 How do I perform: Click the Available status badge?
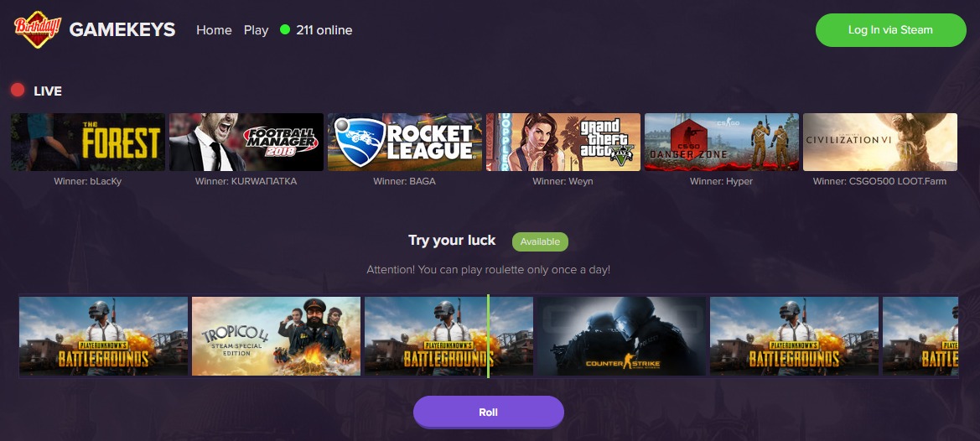point(540,241)
